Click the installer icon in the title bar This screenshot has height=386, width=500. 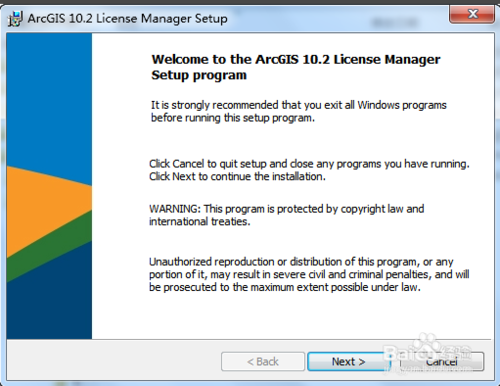click(x=15, y=19)
